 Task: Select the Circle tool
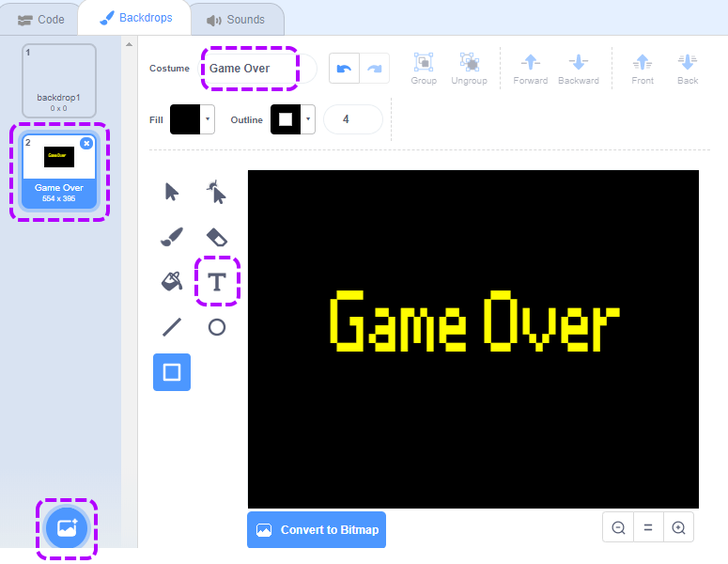click(217, 327)
